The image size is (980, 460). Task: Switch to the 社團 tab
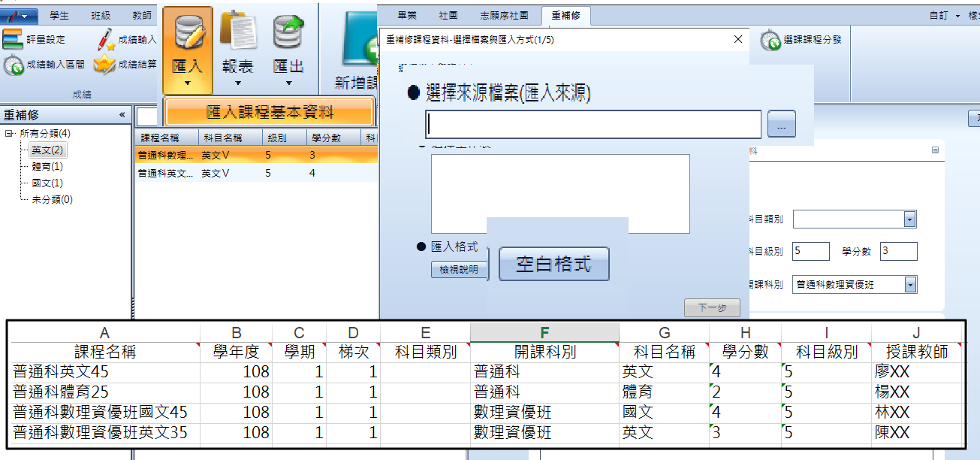pos(448,15)
